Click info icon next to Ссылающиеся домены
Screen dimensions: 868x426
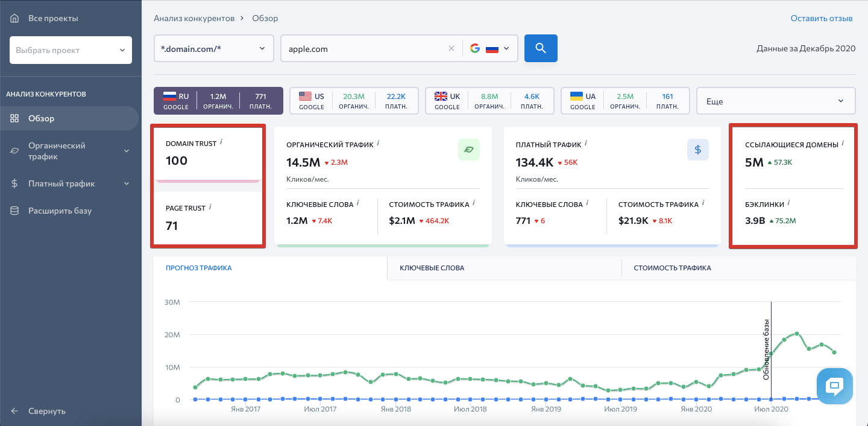tap(843, 144)
